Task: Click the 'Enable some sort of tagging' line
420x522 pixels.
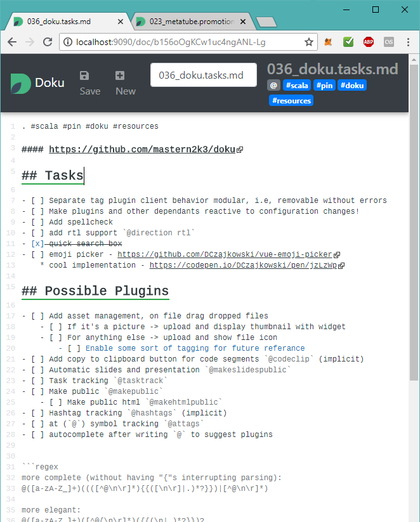Action: tap(195, 348)
